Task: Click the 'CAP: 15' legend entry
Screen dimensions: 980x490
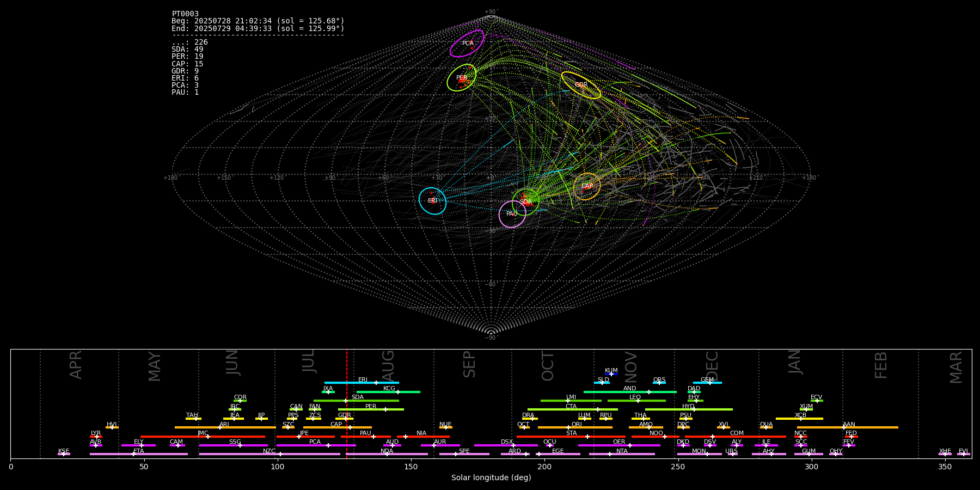Action: (187, 64)
